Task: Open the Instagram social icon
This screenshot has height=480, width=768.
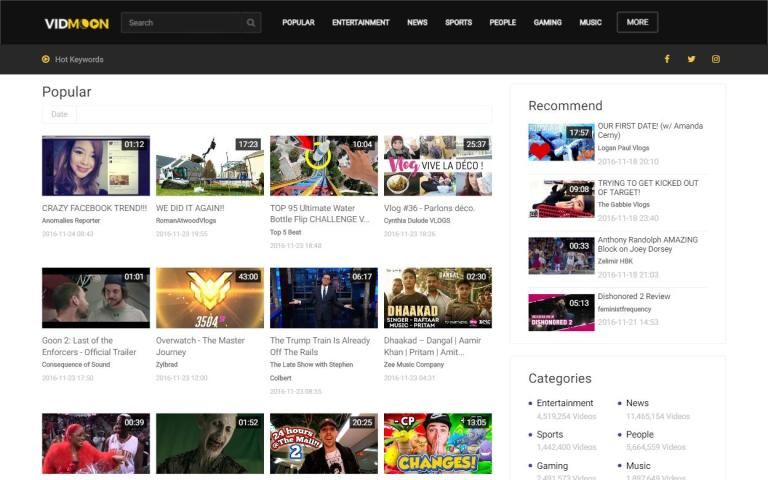Action: (x=716, y=59)
